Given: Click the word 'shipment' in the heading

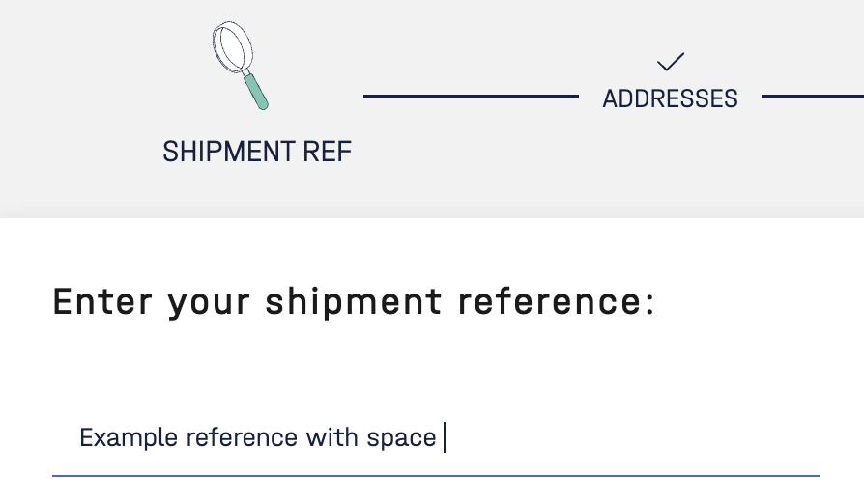Looking at the screenshot, I should [x=353, y=302].
